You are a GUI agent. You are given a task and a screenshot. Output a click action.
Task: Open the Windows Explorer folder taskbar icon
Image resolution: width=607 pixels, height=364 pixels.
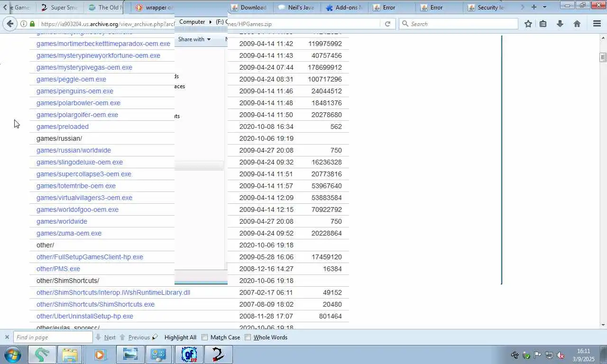click(69, 355)
